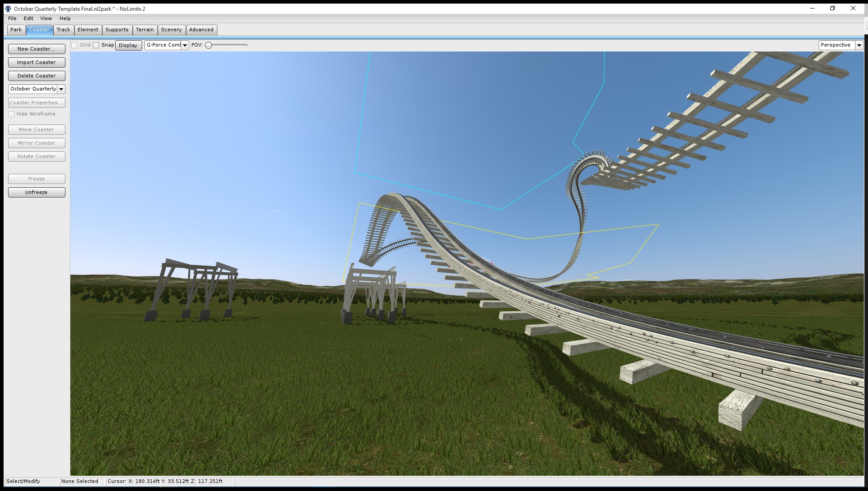Switch to the Track tab
The width and height of the screenshot is (868, 491).
click(63, 30)
